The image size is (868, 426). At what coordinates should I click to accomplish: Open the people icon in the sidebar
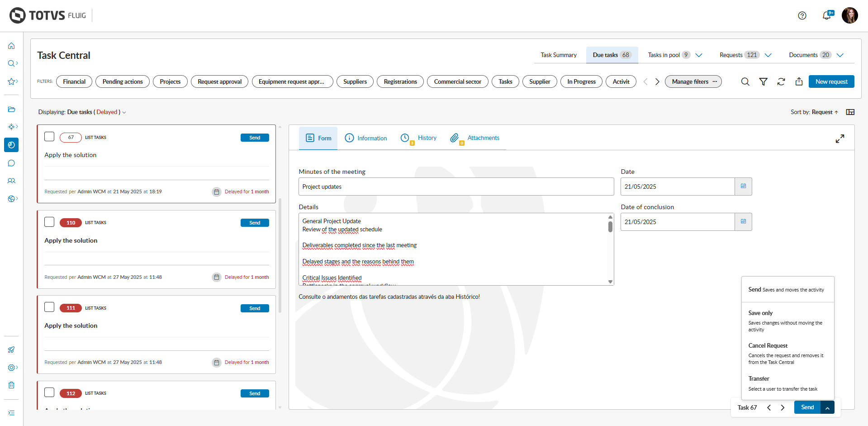tap(11, 181)
